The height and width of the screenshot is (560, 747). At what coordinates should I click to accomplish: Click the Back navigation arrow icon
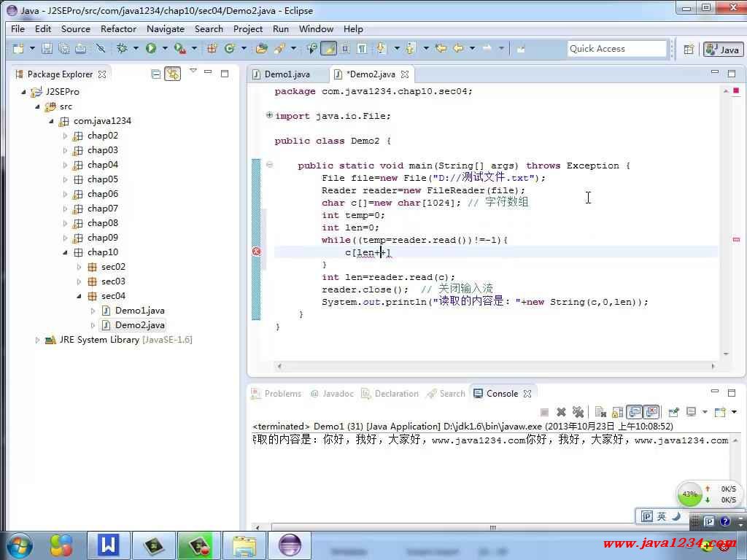tap(458, 48)
